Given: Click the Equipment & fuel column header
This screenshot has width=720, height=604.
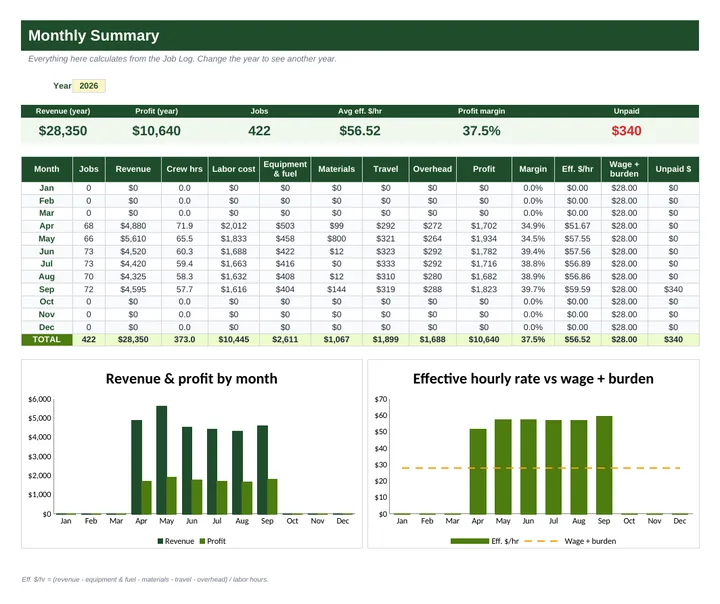Looking at the screenshot, I should (285, 169).
